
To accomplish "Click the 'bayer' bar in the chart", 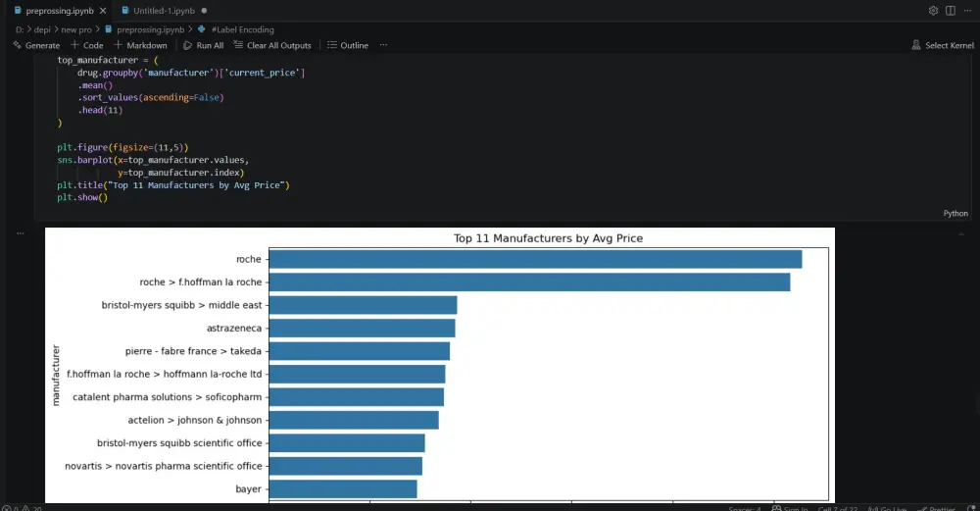I will tap(343, 488).
